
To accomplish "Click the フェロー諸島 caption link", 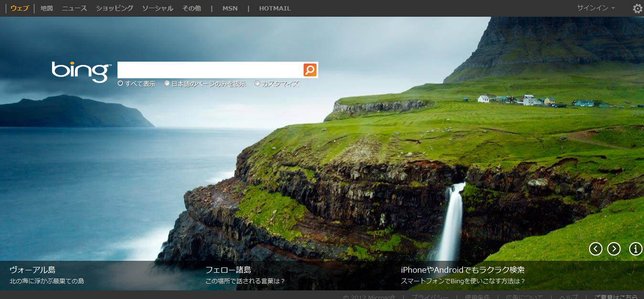I will [x=228, y=270].
